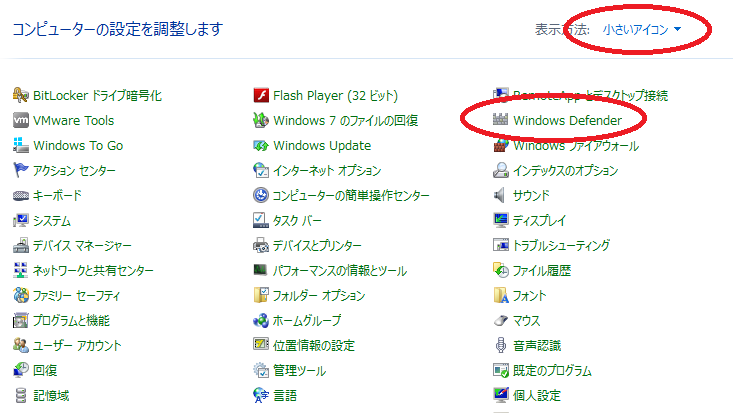Click the ネットワークと共有センター link text
The image size is (733, 413).
[93, 270]
